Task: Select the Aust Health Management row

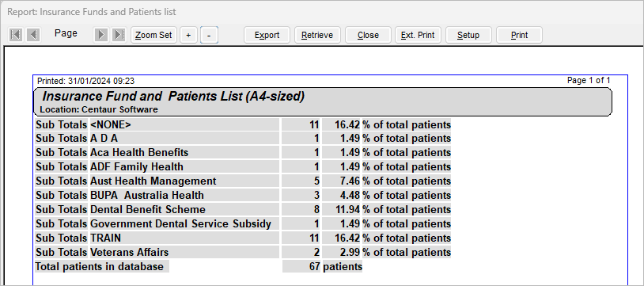Action: click(243, 181)
